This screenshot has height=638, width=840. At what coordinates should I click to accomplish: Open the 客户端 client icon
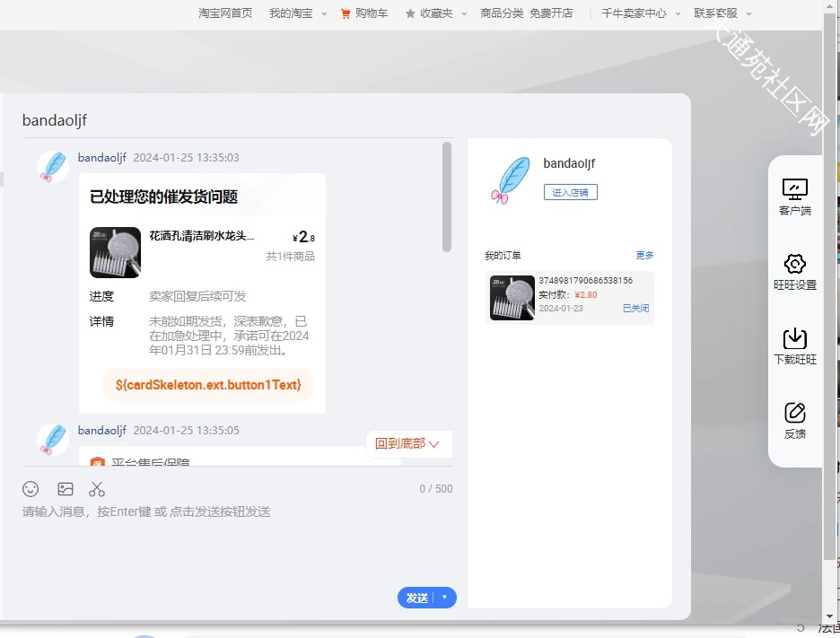[795, 189]
